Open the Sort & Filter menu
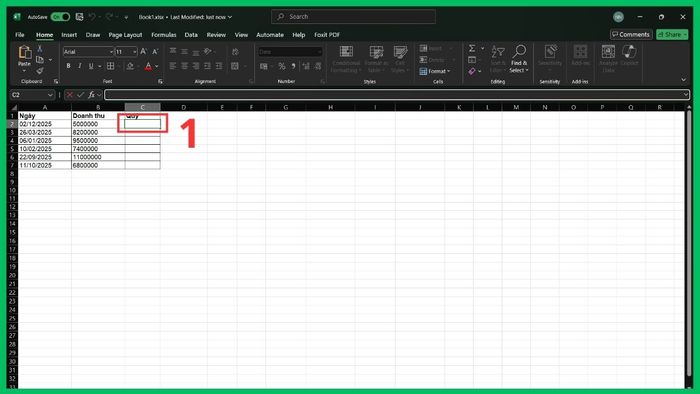 click(497, 59)
